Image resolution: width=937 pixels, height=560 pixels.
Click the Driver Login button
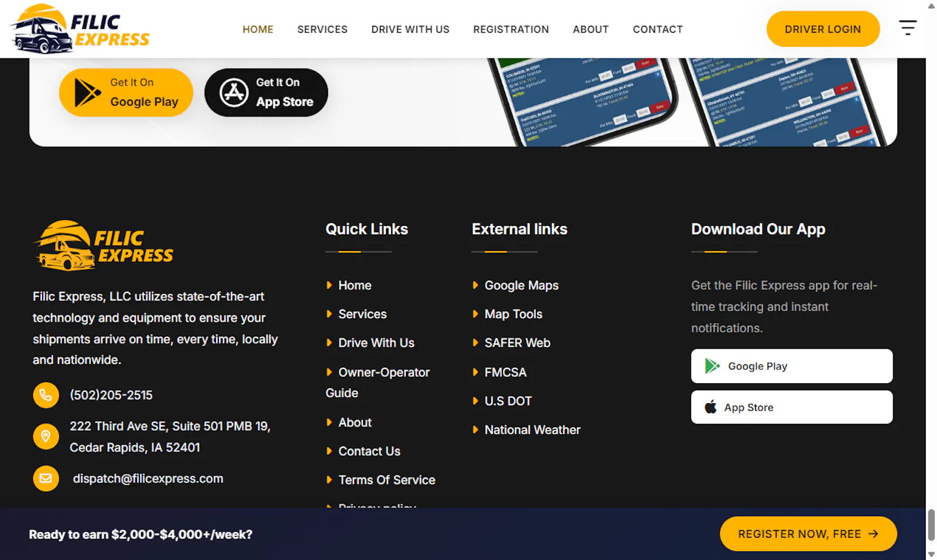tap(823, 29)
